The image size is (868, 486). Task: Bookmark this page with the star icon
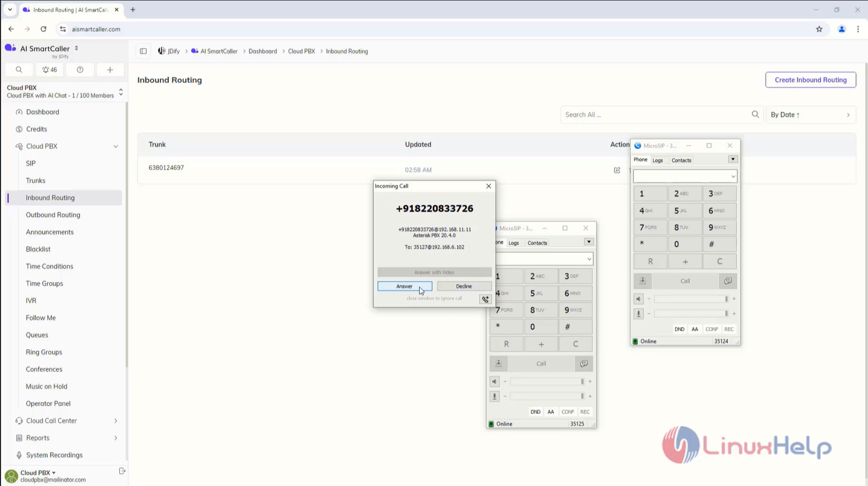point(819,29)
